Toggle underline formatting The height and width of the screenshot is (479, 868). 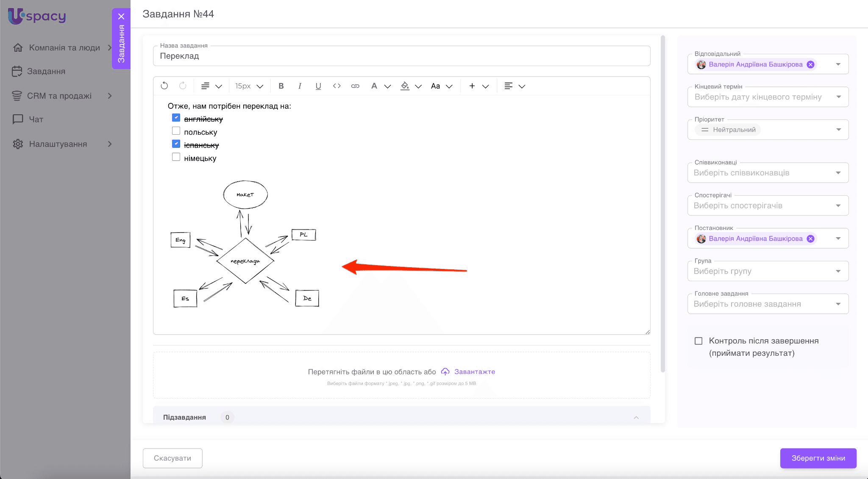click(x=318, y=86)
